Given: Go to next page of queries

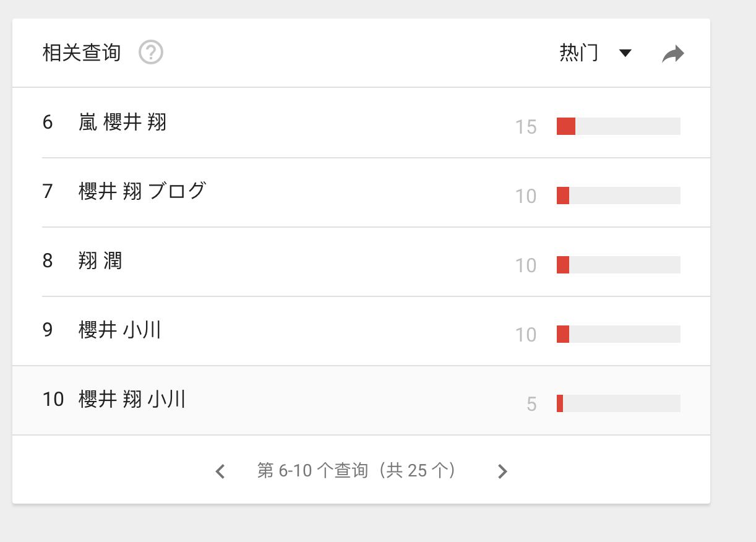Looking at the screenshot, I should (x=502, y=471).
